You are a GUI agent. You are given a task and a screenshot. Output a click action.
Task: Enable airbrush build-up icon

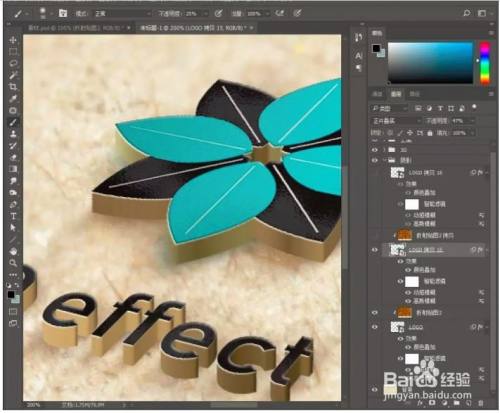pyautogui.click(x=280, y=13)
